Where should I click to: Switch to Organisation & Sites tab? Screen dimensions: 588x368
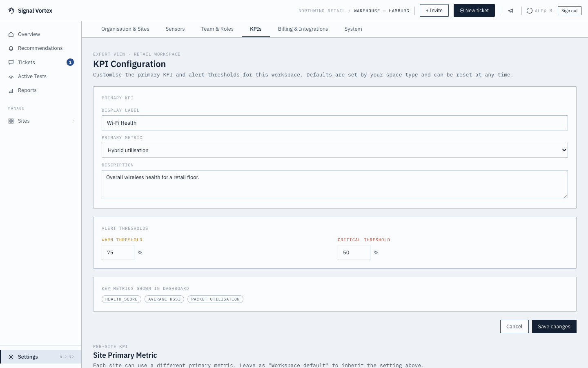(x=125, y=29)
